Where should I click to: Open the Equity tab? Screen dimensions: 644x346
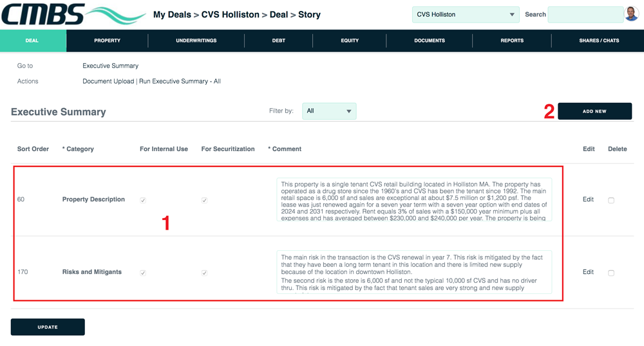coord(350,41)
